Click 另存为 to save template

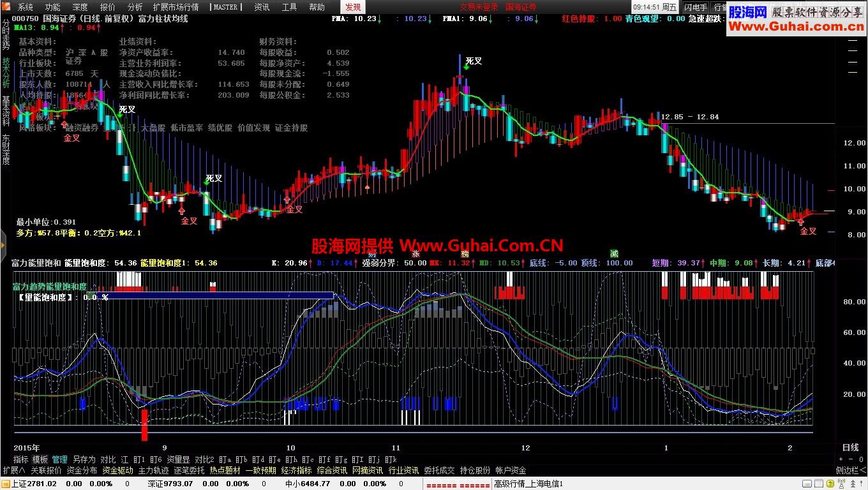pos(84,459)
